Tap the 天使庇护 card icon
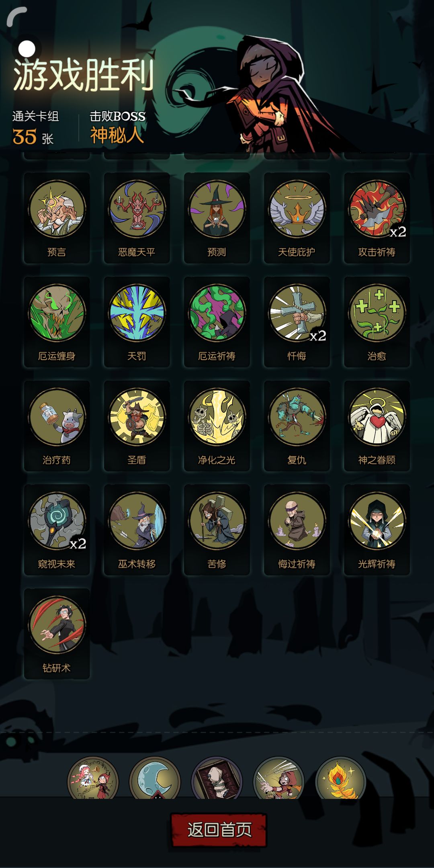This screenshot has height=868, width=434. [x=297, y=209]
